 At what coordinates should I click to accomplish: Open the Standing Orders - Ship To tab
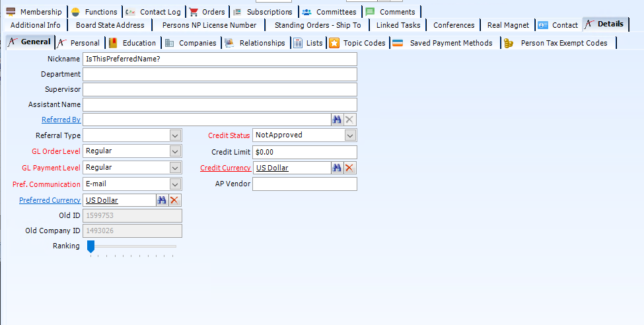tap(318, 25)
